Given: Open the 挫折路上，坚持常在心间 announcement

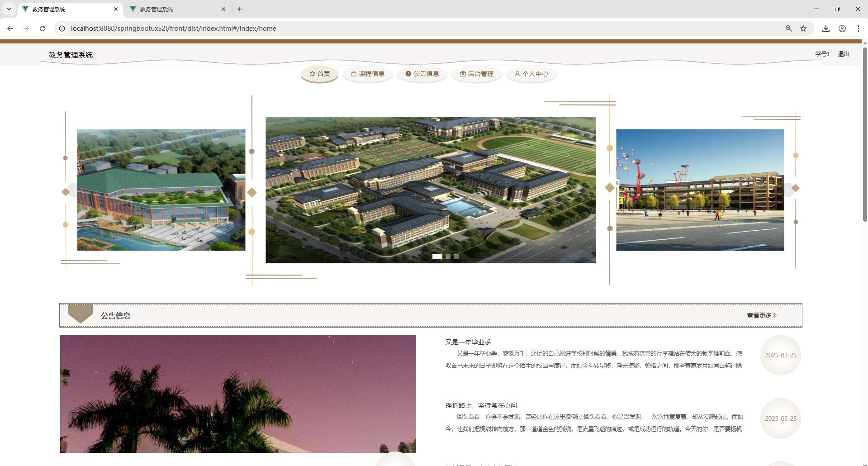Looking at the screenshot, I should tap(481, 405).
